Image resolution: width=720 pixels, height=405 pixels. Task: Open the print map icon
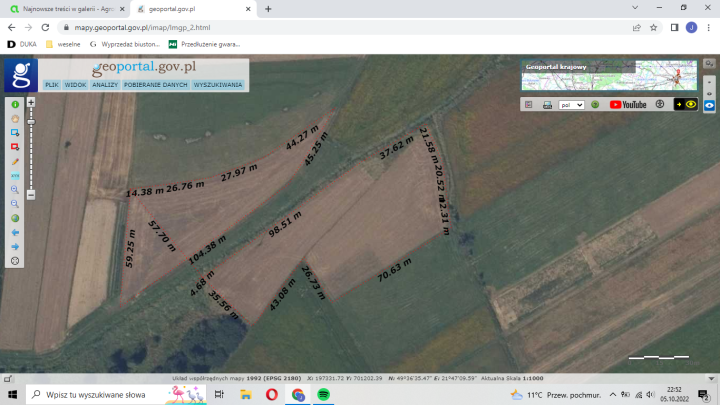pyautogui.click(x=547, y=104)
